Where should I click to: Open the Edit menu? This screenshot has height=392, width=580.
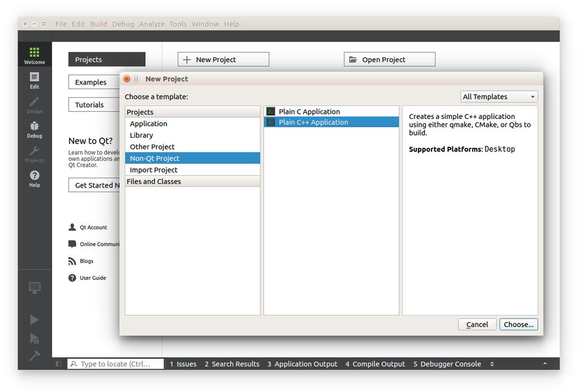point(78,24)
